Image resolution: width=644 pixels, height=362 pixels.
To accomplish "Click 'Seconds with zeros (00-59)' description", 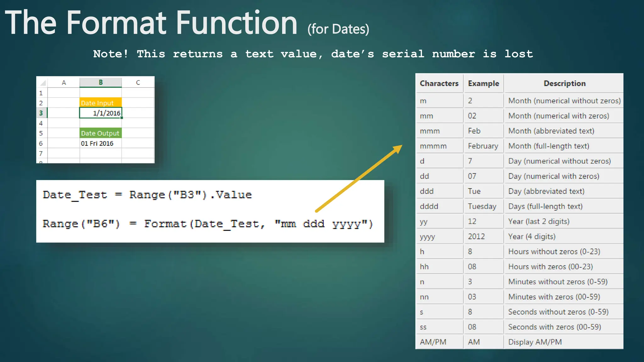I will (x=564, y=327).
